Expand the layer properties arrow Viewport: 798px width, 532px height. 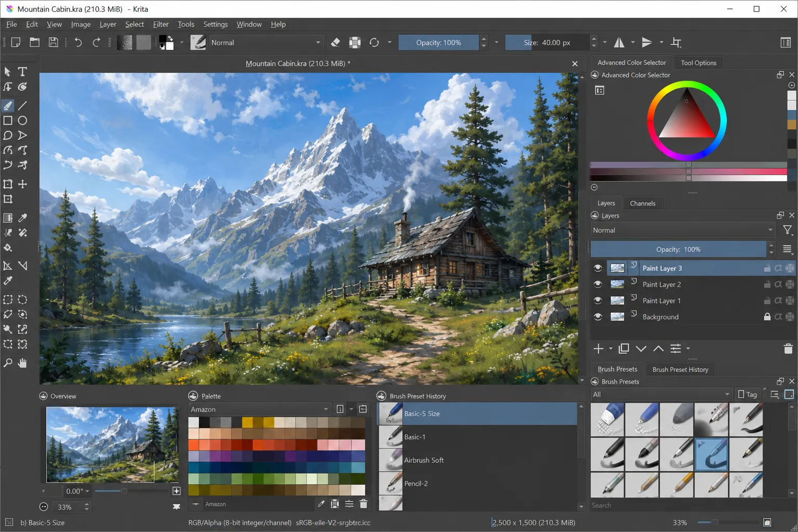(x=688, y=349)
